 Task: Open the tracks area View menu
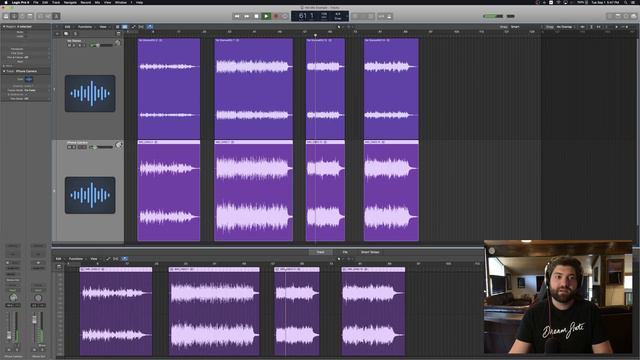pyautogui.click(x=103, y=27)
